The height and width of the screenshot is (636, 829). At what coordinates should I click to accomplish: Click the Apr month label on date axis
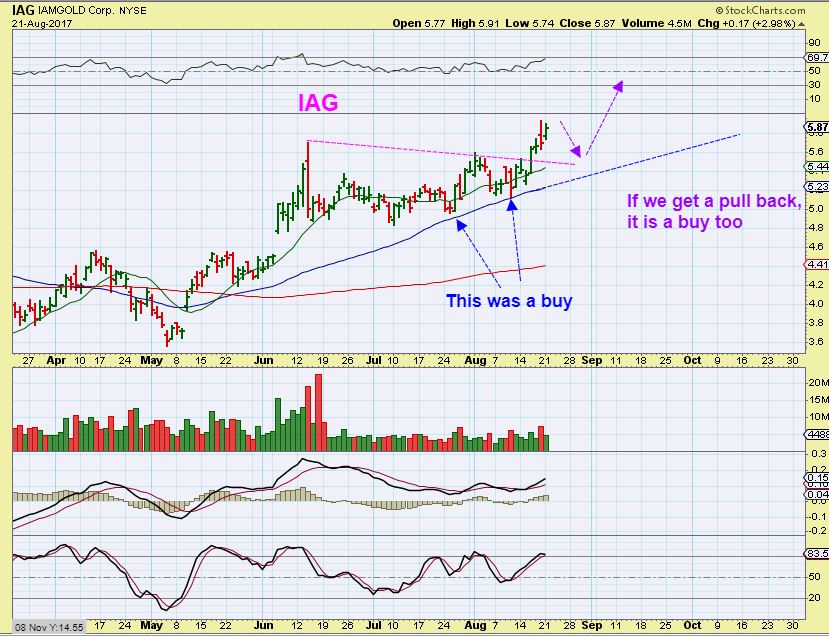[56, 361]
